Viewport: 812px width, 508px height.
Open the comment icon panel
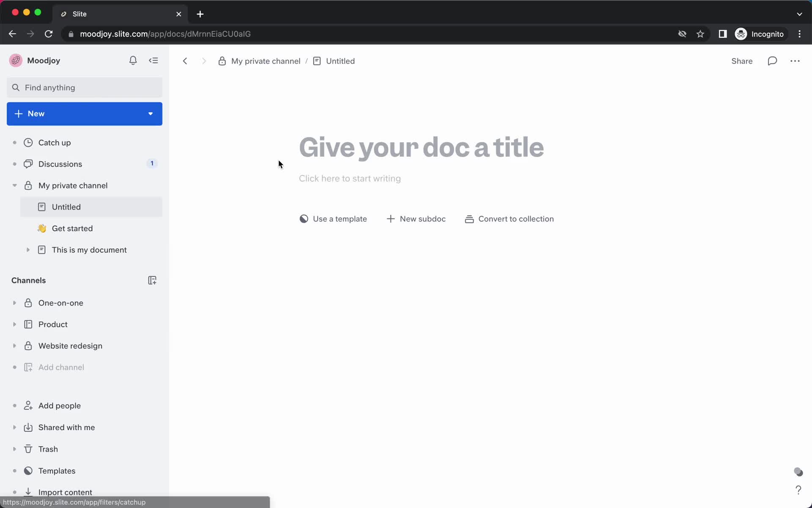pyautogui.click(x=772, y=61)
